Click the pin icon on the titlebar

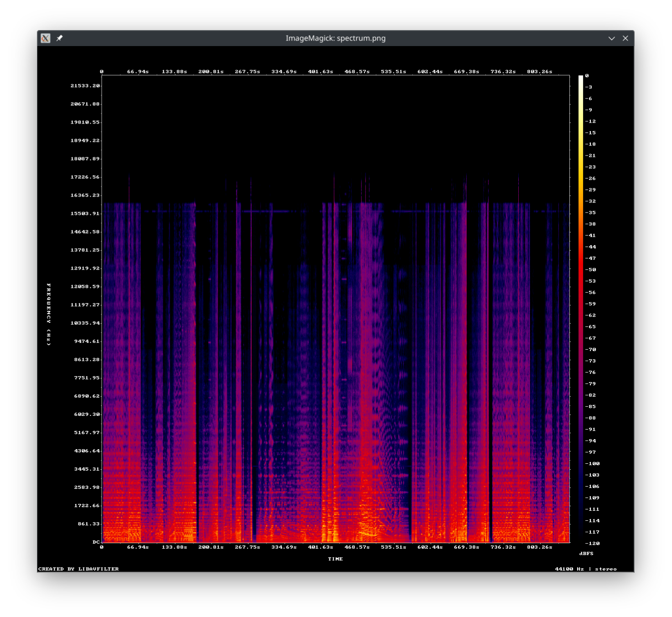tap(58, 38)
